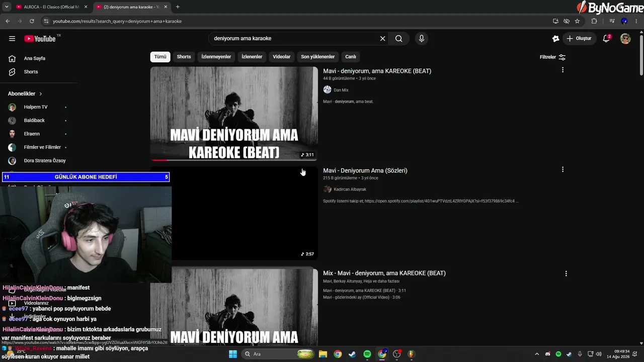
Task: Select the Videolar filter chip
Action: point(282,57)
